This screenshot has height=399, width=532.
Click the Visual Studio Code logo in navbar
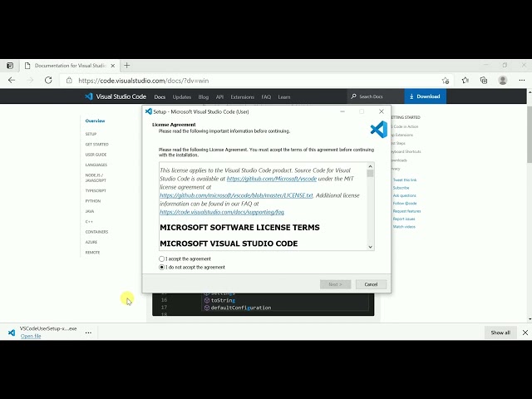[x=116, y=96]
